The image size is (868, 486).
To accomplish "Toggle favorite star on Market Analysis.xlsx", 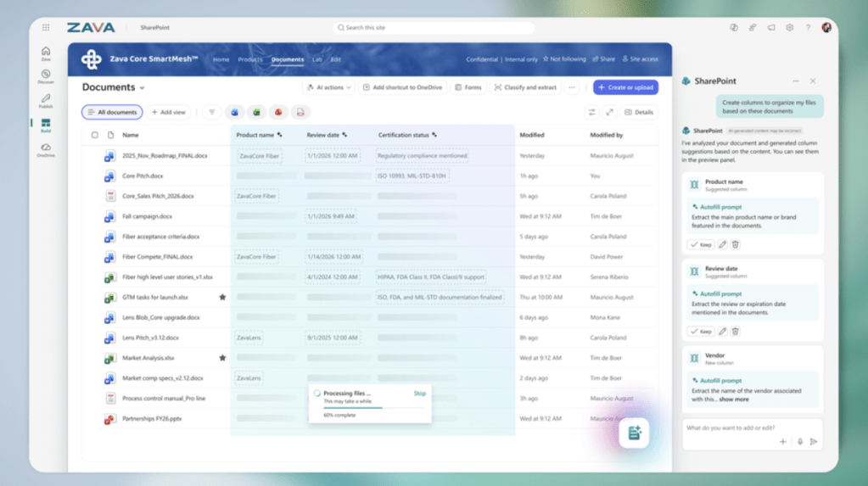I will [222, 358].
